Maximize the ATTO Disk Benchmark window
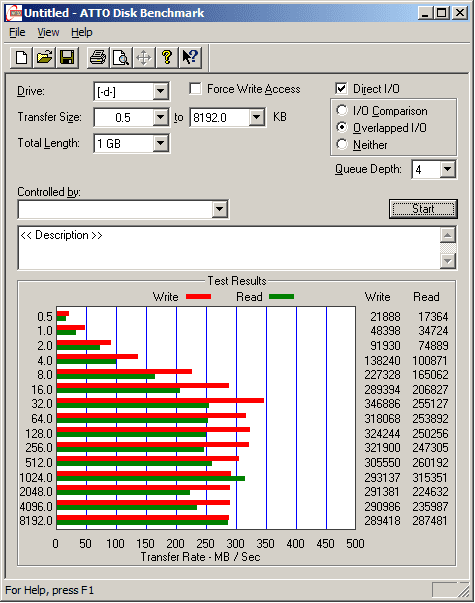This screenshot has height=603, width=475. point(442,13)
